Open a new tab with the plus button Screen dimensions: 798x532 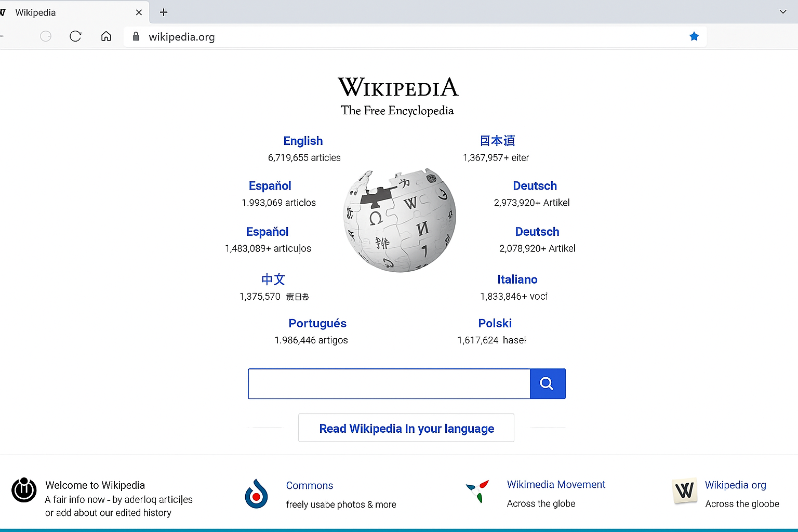[x=164, y=12]
